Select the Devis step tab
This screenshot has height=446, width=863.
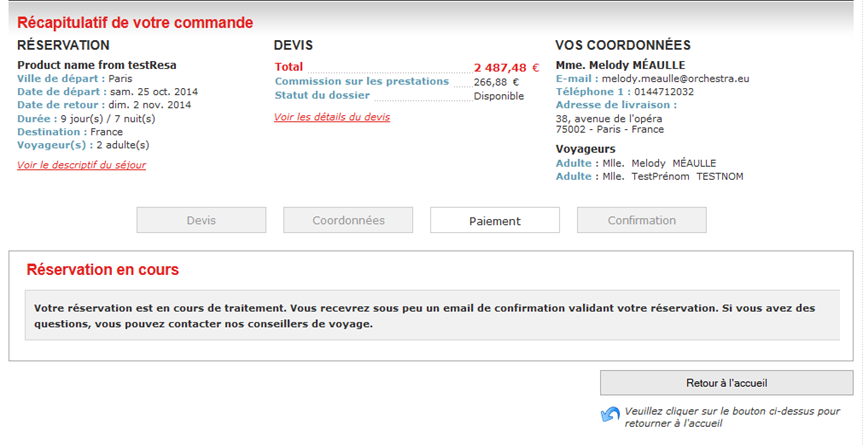(201, 220)
